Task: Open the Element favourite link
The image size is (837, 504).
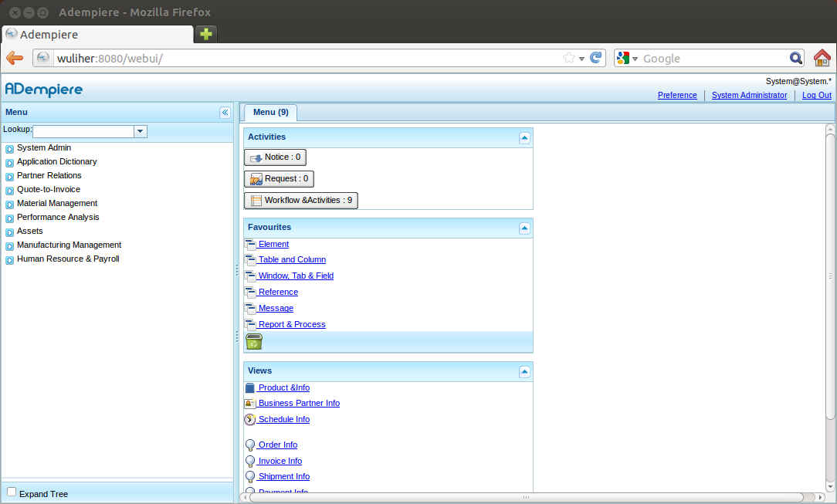Action: tap(273, 244)
